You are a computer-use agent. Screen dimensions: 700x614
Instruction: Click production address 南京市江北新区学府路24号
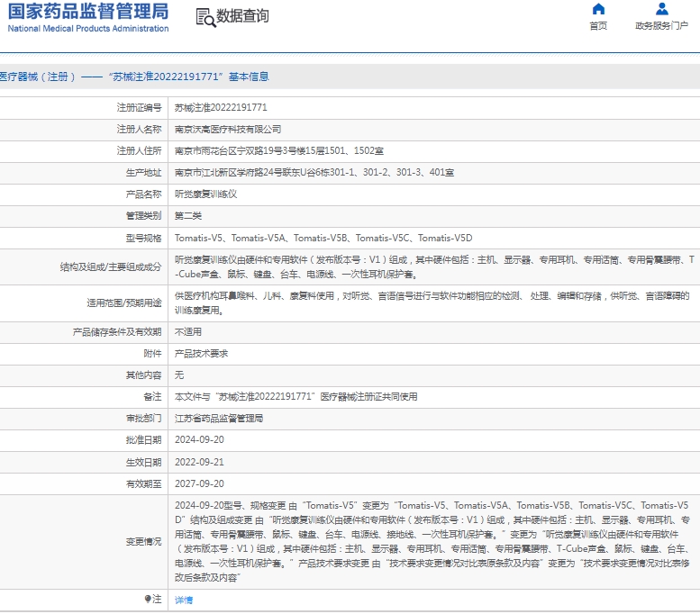click(314, 172)
